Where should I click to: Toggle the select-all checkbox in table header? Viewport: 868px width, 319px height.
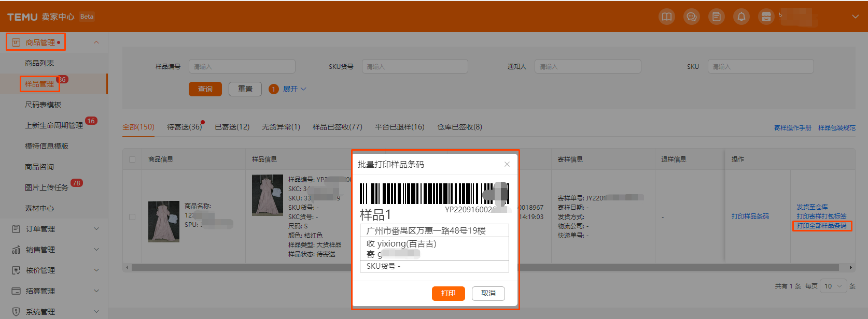point(132,160)
